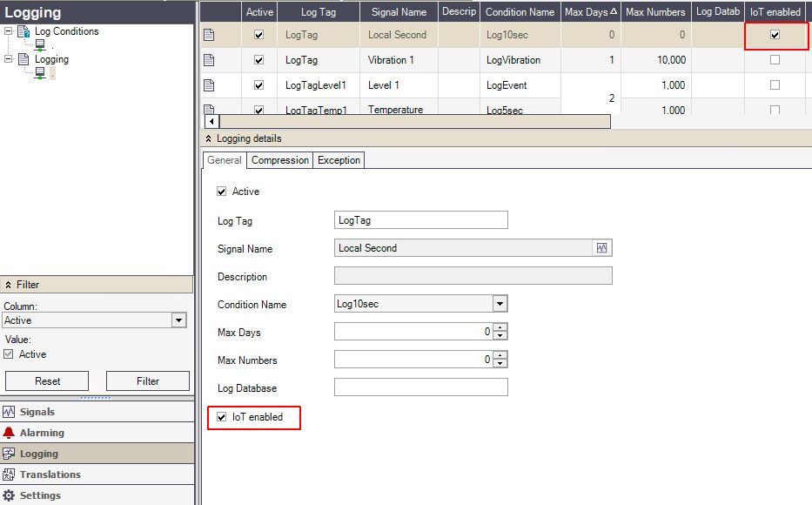This screenshot has width=812, height=505.
Task: Switch to the Compression tab
Action: [x=280, y=160]
